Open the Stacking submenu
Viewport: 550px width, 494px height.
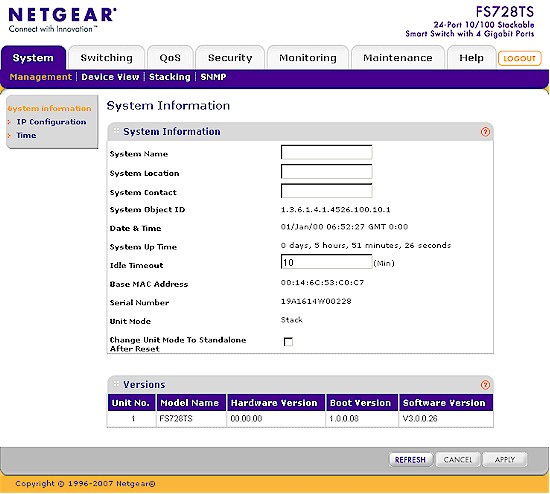tap(169, 77)
